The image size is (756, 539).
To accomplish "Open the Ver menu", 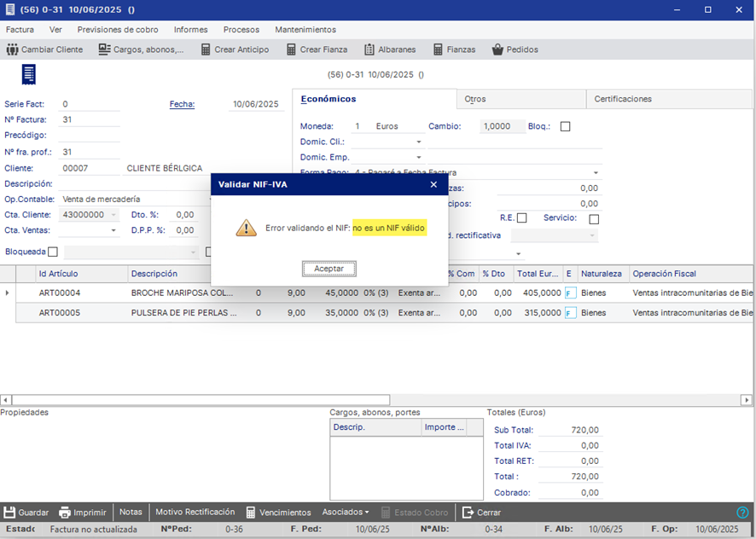I will click(55, 29).
